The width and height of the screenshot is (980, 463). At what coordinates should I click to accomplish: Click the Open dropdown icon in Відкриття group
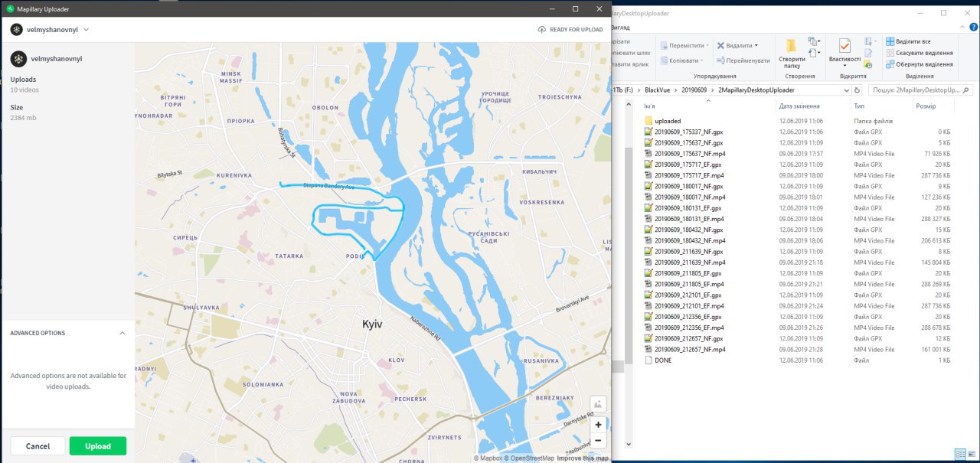pyautogui.click(x=871, y=41)
